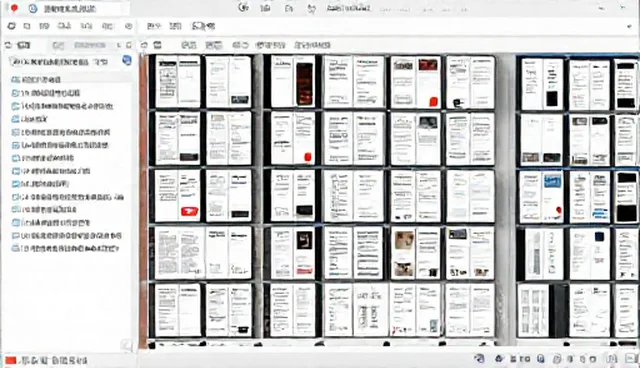Open the dropdown arrow at toolbar's far right
640x368 pixels.
629,27
